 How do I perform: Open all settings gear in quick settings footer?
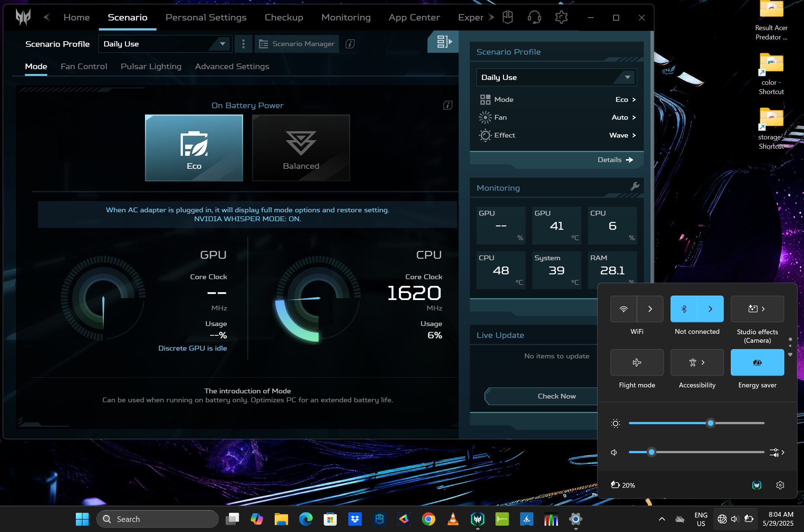click(780, 485)
